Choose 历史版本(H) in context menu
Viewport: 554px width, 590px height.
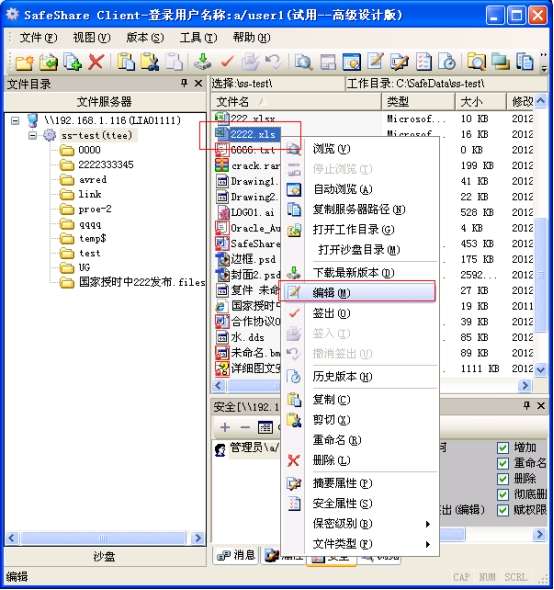coord(359,377)
